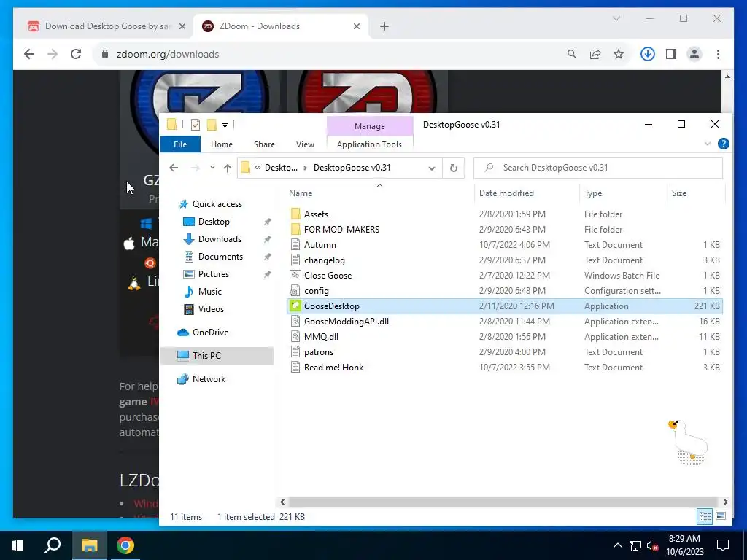747x560 pixels.
Task: Open the File menu in Explorer
Action: click(180, 144)
